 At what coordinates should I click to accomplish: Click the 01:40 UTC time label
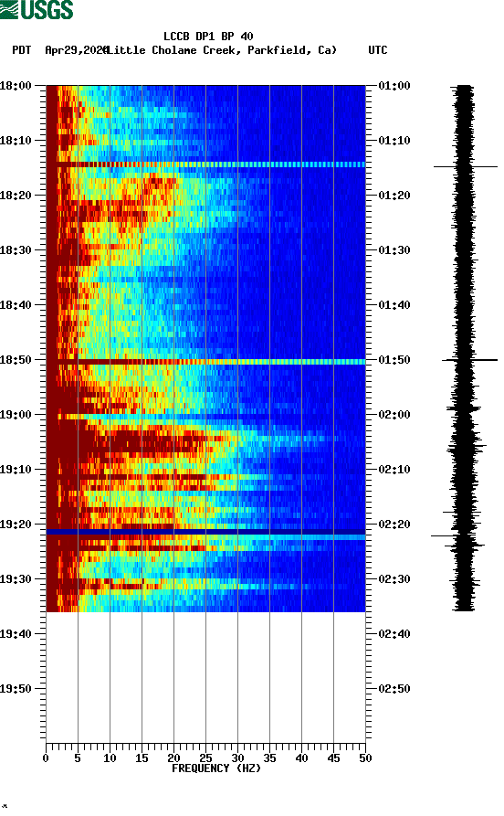click(x=394, y=305)
